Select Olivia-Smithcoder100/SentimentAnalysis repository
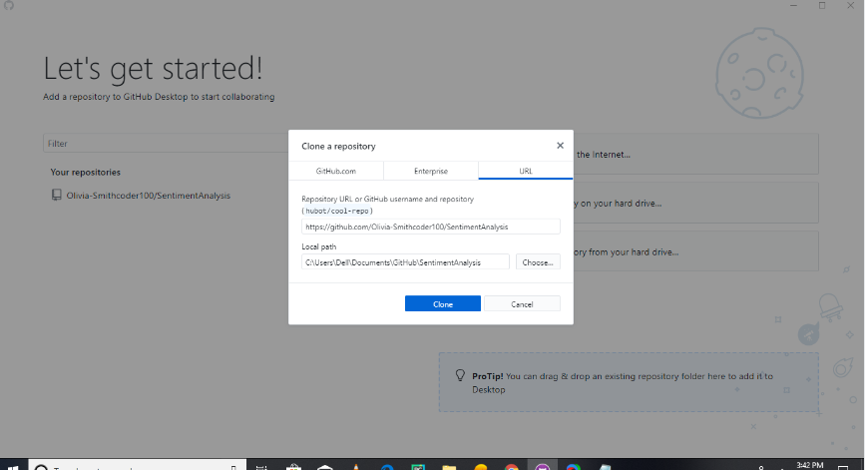This screenshot has width=868, height=470. pyautogui.click(x=148, y=196)
